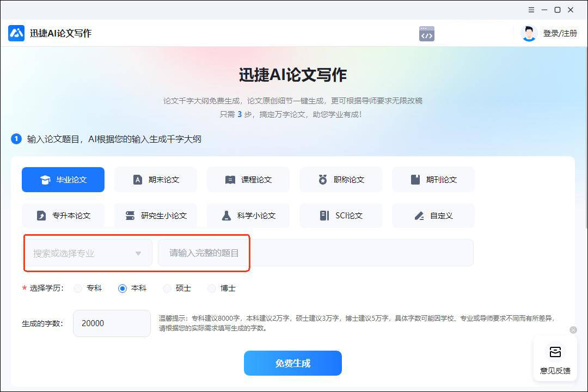Select the 专科 education radio button
Image resolution: width=588 pixels, height=392 pixels.
(x=78, y=289)
